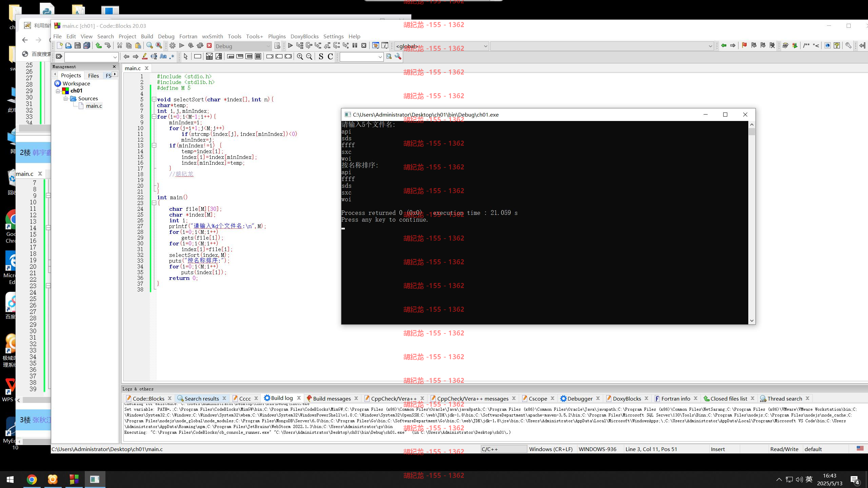Open Find with the magnifier icon
The image size is (868, 488).
coord(150,46)
